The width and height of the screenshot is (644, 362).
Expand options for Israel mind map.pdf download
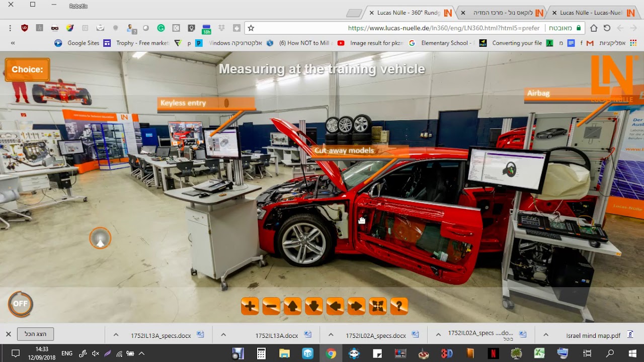(546, 335)
